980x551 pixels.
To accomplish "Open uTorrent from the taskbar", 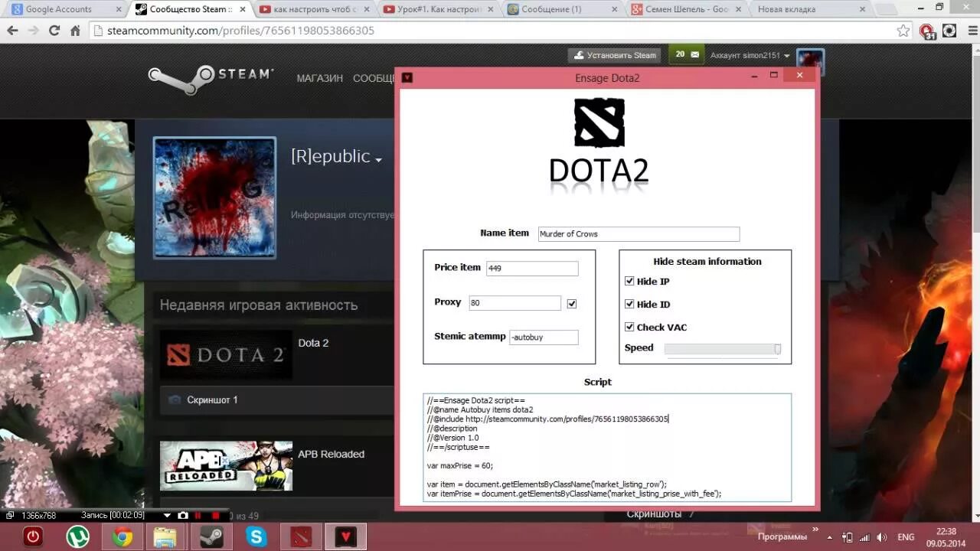I will 77,536.
